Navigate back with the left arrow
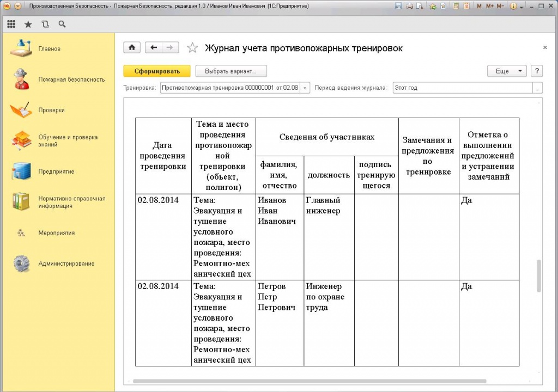The width and height of the screenshot is (558, 392). pyautogui.click(x=154, y=47)
